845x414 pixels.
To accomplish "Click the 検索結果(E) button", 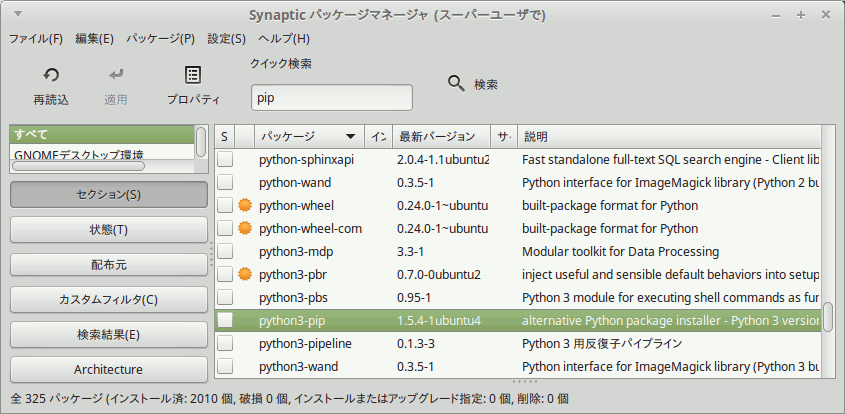I will pos(108,335).
